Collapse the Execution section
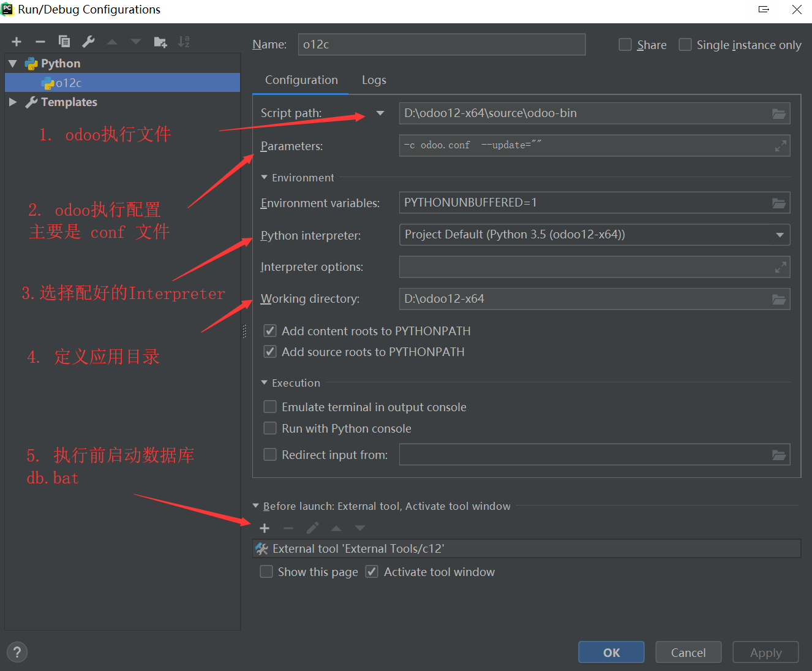The height and width of the screenshot is (671, 812). [265, 383]
